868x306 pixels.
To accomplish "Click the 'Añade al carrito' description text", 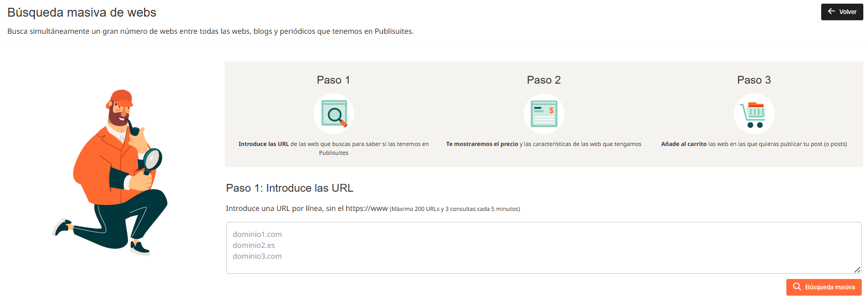I will tap(754, 144).
